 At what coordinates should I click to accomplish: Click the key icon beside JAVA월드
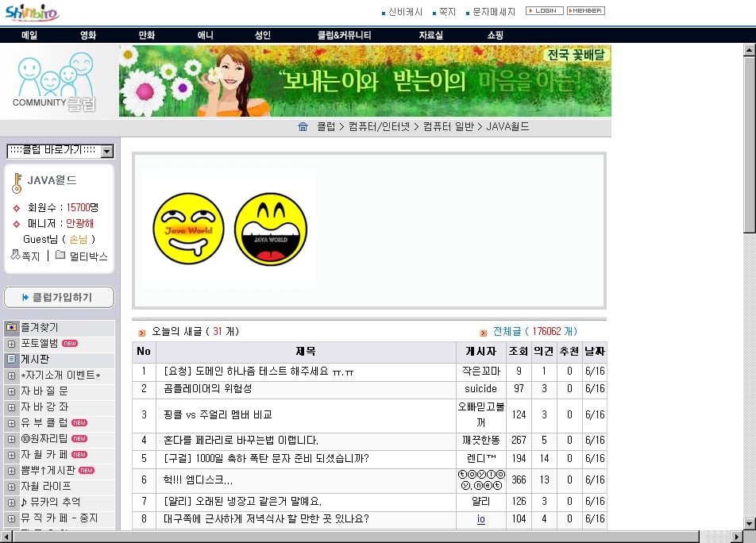(x=17, y=183)
